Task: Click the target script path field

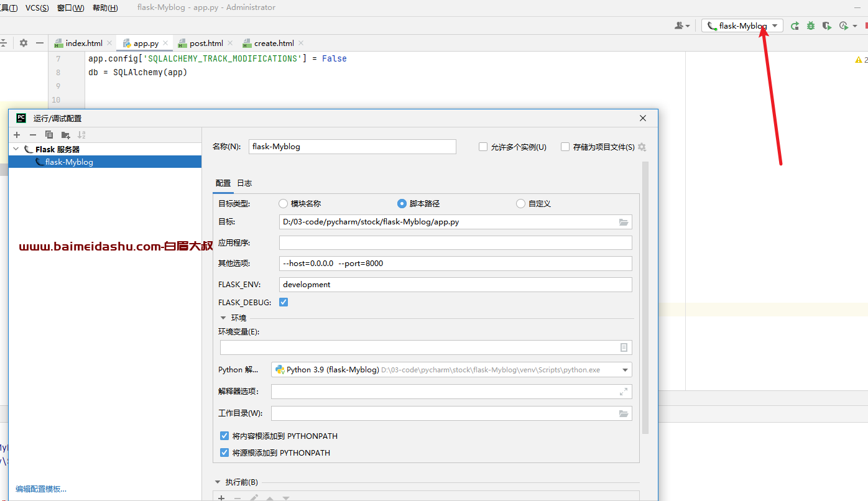Action: [x=456, y=222]
